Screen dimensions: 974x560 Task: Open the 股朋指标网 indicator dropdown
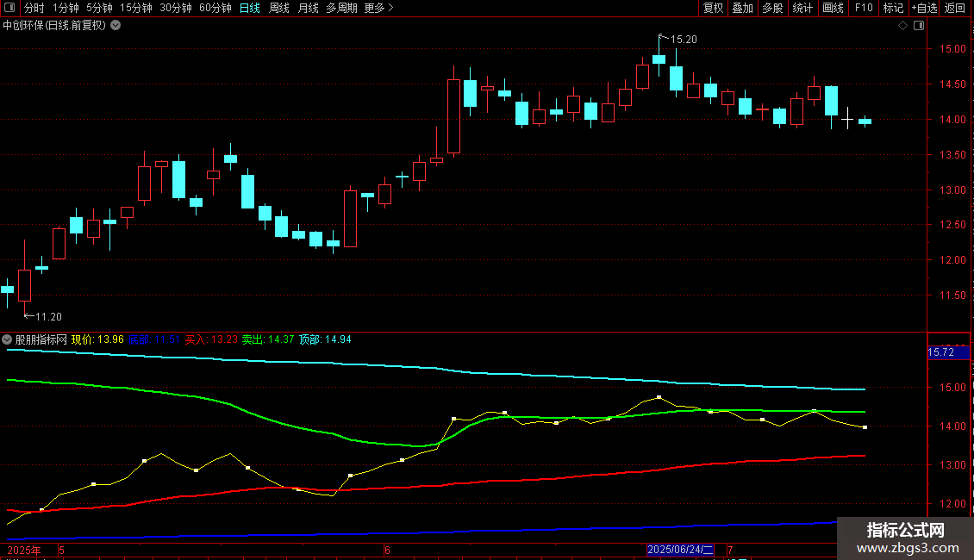click(7, 339)
